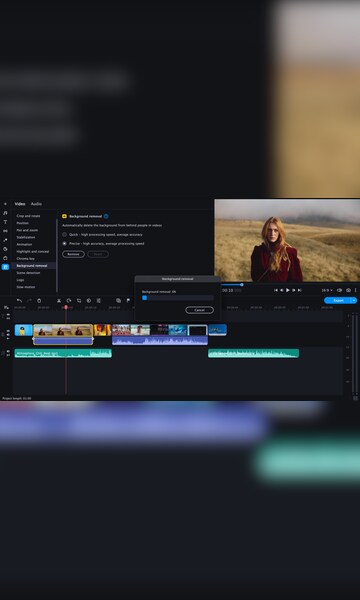This screenshot has width=360, height=600.
Task: Select the Atmosphere audio clip on timeline
Action: tap(63, 353)
